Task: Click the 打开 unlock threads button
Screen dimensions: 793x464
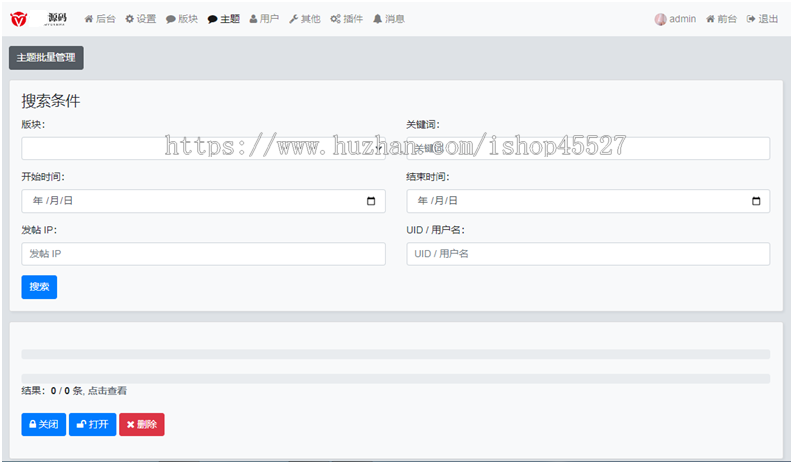Action: (93, 424)
